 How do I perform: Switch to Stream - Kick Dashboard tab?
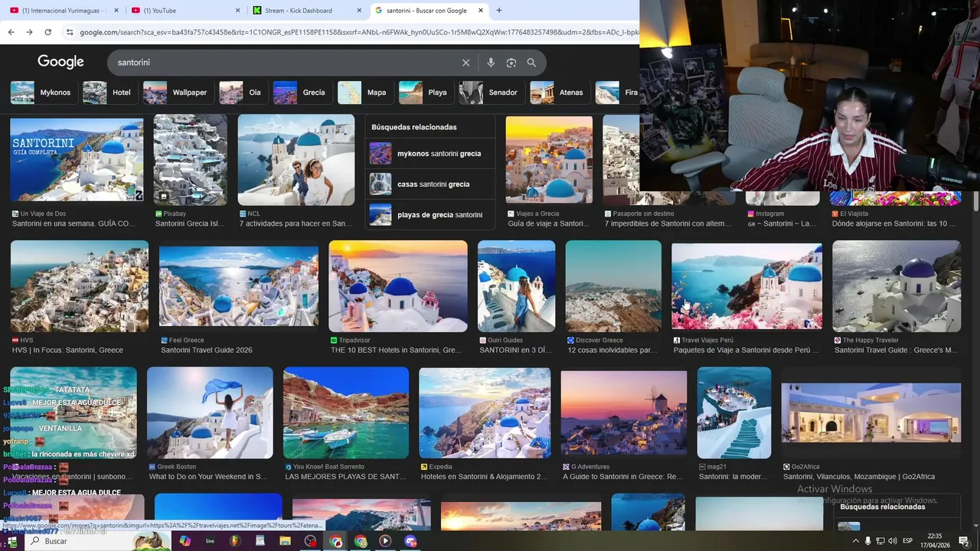[307, 11]
